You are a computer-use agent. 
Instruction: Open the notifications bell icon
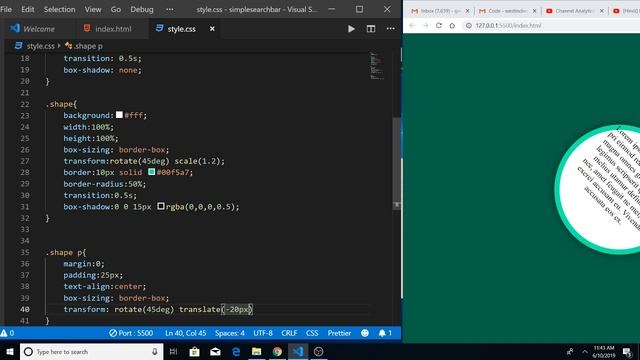tap(384, 333)
